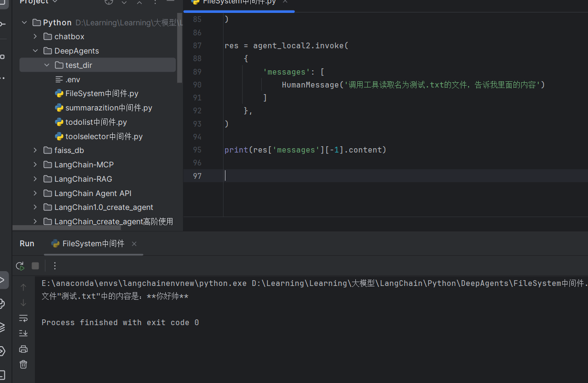Click the Collapse All arrow in Project header
The height and width of the screenshot is (383, 588).
coord(139,2)
